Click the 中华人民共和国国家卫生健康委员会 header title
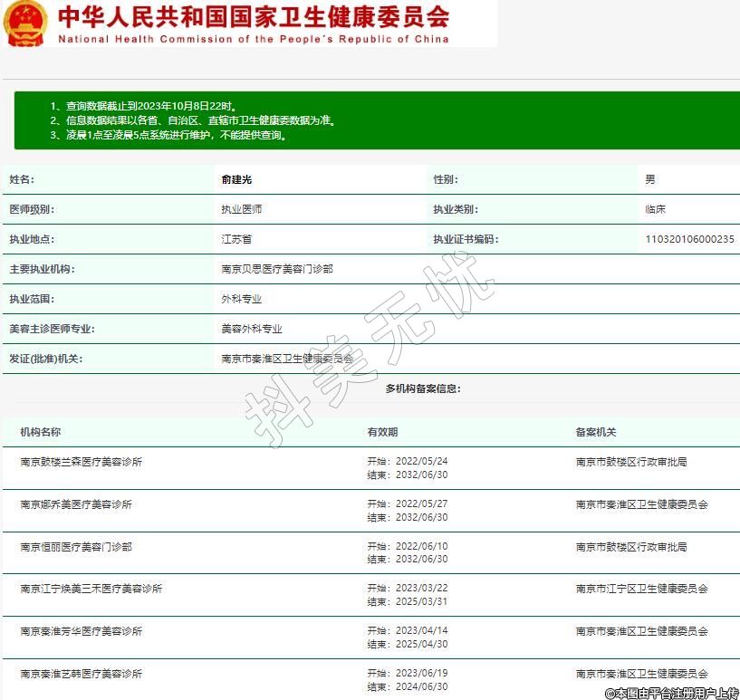This screenshot has height=700, width=740. pos(253,16)
